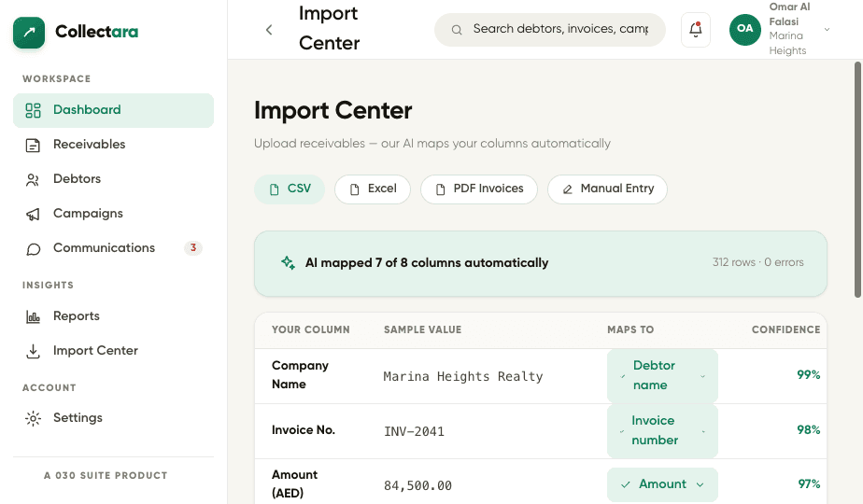Click the Import Center download icon

[33, 352]
